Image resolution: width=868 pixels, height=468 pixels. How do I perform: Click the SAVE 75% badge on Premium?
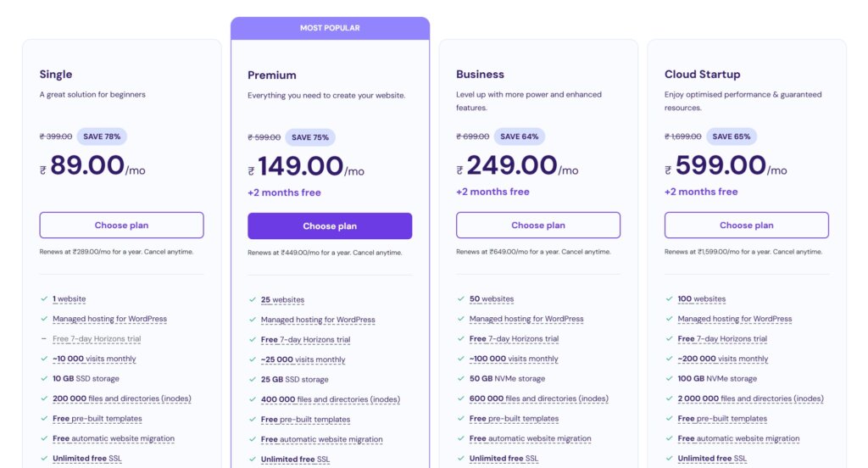pos(310,137)
